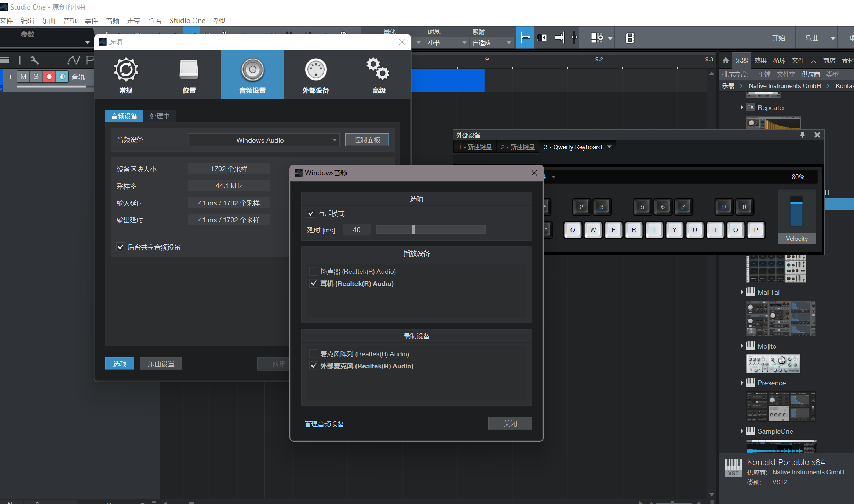Expand the Presence instrument entry

pos(742,383)
